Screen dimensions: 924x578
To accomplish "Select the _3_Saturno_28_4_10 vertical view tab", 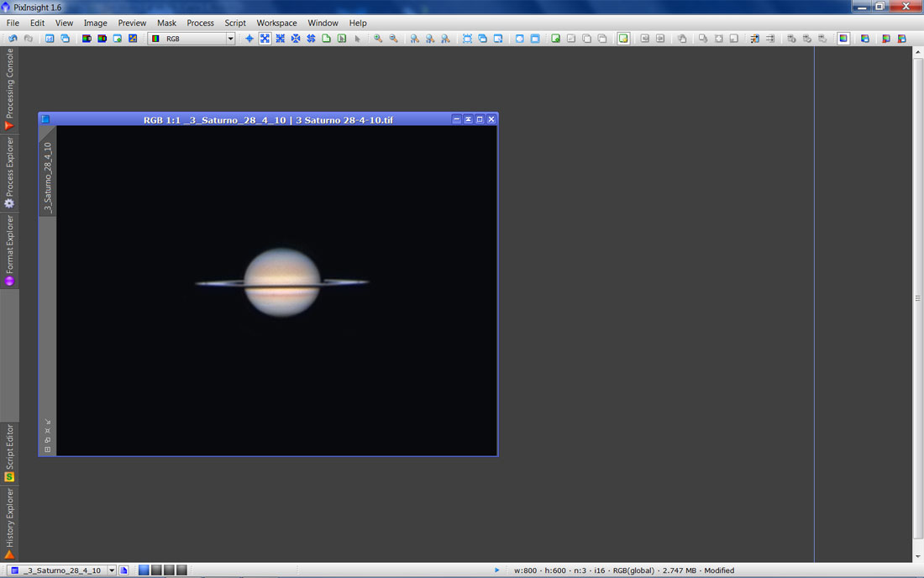I will (48, 177).
